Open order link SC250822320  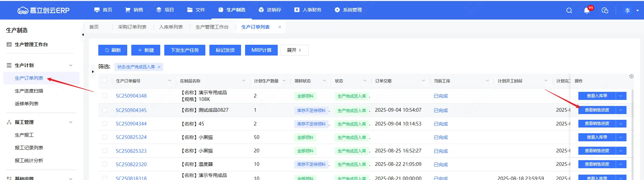click(131, 165)
